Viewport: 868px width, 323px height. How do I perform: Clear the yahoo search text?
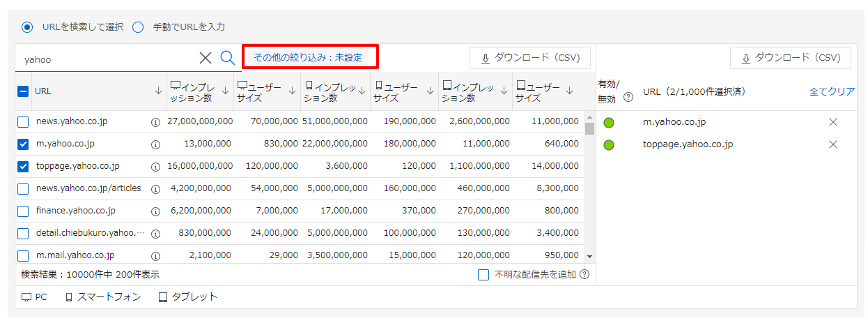206,58
